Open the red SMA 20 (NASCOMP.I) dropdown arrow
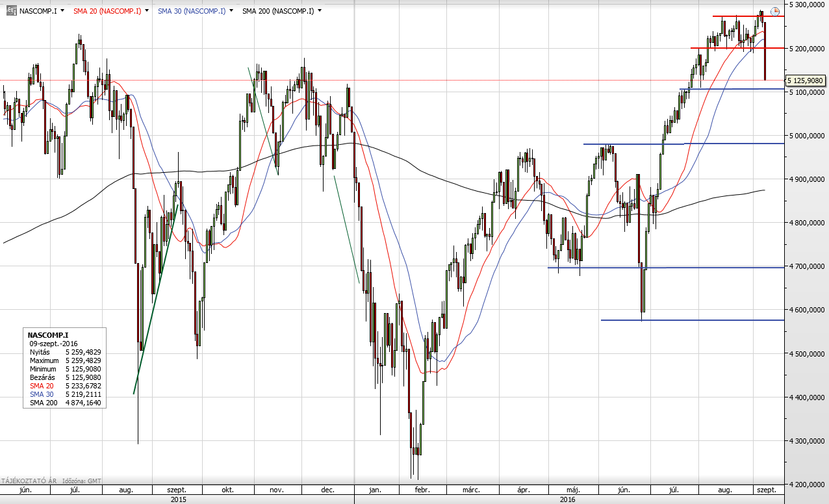The width and height of the screenshot is (829, 504). pos(147,11)
